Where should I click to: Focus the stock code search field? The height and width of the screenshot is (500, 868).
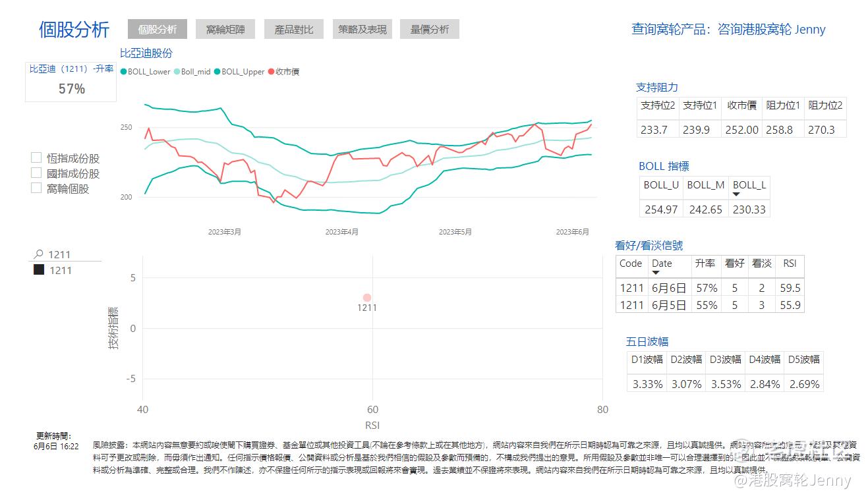[x=67, y=254]
